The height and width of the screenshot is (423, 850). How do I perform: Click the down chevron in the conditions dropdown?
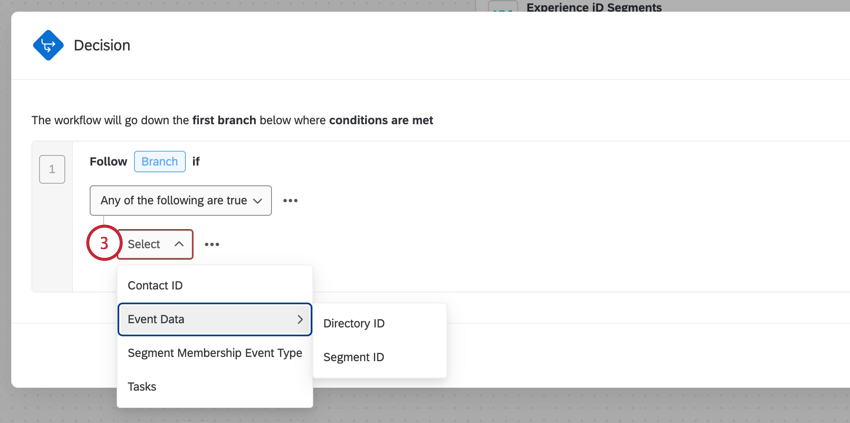pyautogui.click(x=258, y=201)
